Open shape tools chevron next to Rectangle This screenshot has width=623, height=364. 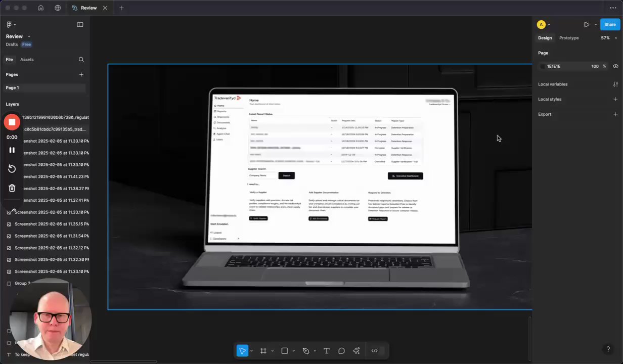click(x=294, y=351)
